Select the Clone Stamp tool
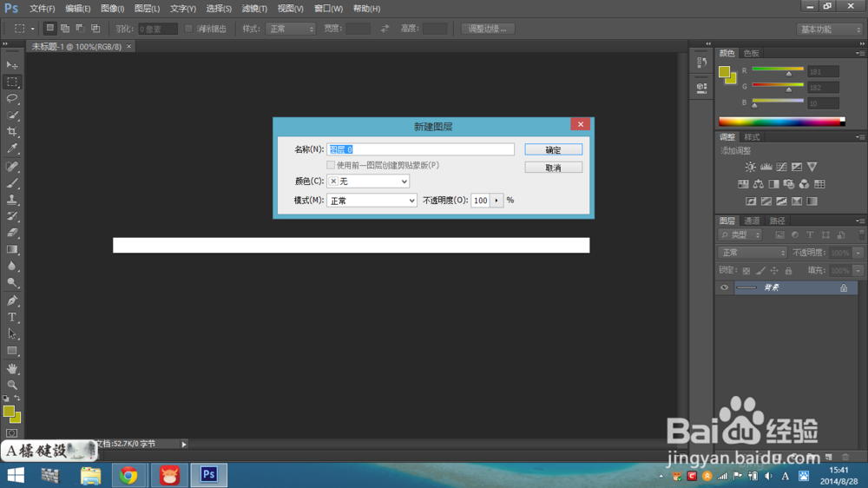 click(12, 200)
